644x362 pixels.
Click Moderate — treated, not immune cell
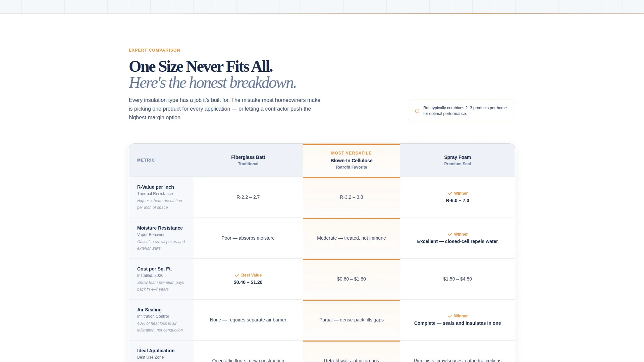pos(352,238)
